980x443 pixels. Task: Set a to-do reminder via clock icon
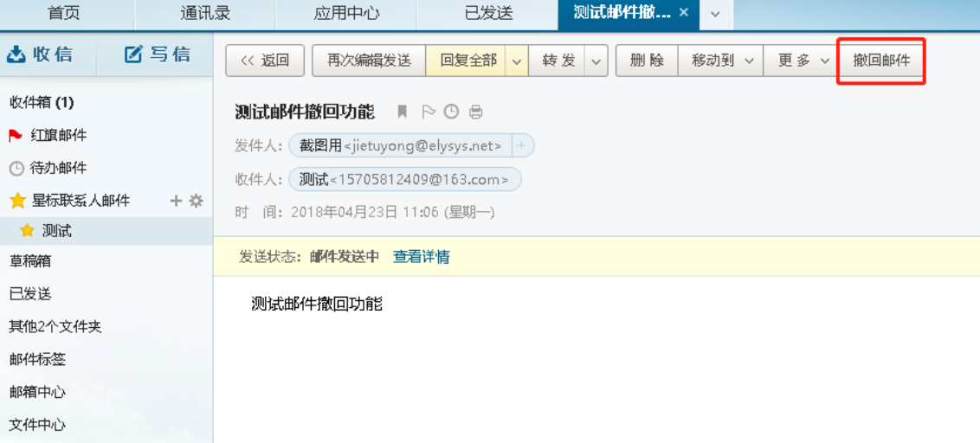point(451,112)
